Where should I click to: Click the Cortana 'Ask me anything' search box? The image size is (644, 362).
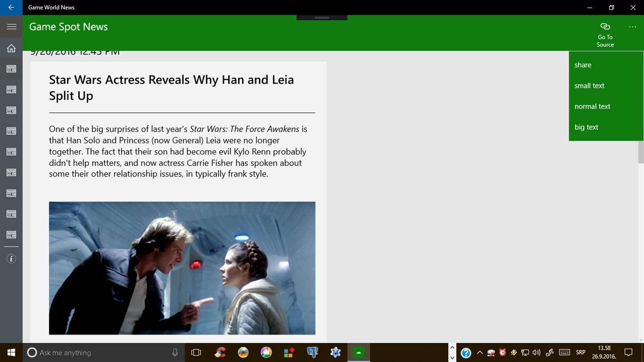pos(103,353)
